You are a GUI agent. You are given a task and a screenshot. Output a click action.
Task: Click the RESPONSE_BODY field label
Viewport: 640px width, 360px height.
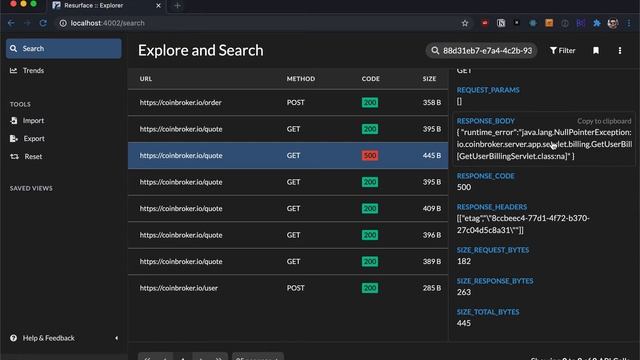click(x=485, y=121)
